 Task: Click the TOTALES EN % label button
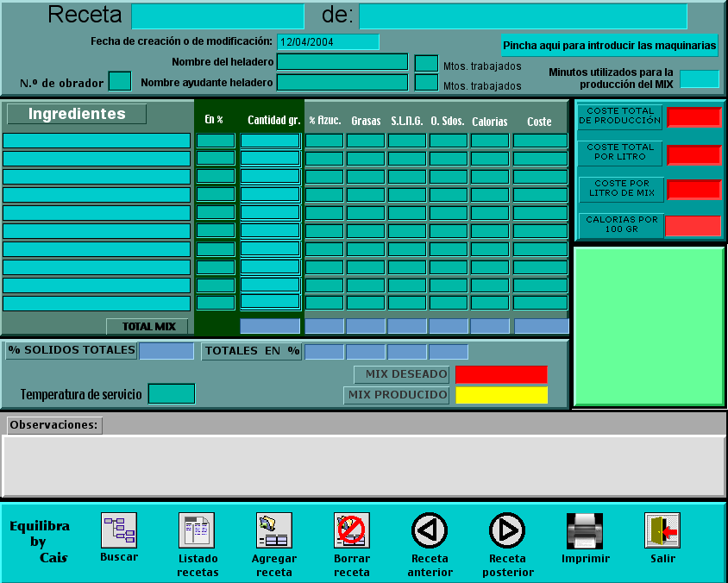click(x=252, y=351)
